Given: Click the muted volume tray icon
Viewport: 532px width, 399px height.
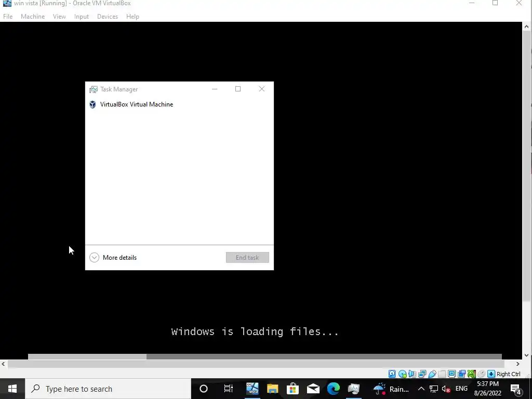Looking at the screenshot, I should click(446, 389).
